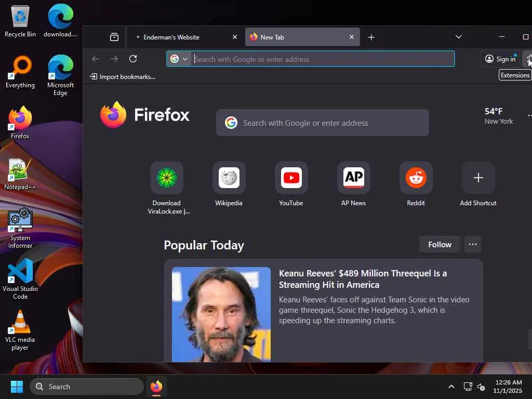
Task: Open the clock showing 12:26 AM
Action: point(508,387)
